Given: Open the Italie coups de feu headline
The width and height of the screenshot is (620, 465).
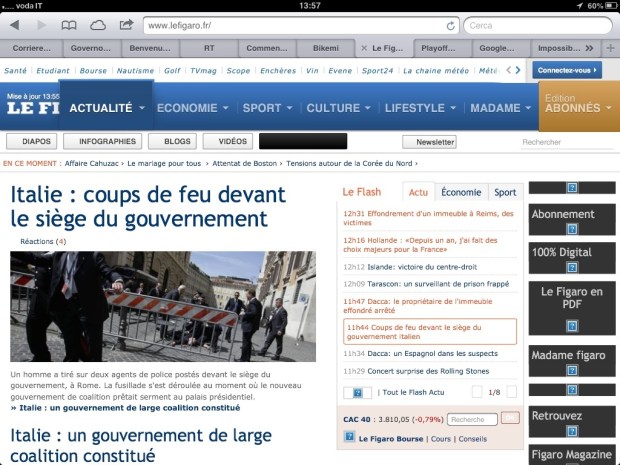Looking at the screenshot, I should (x=148, y=206).
